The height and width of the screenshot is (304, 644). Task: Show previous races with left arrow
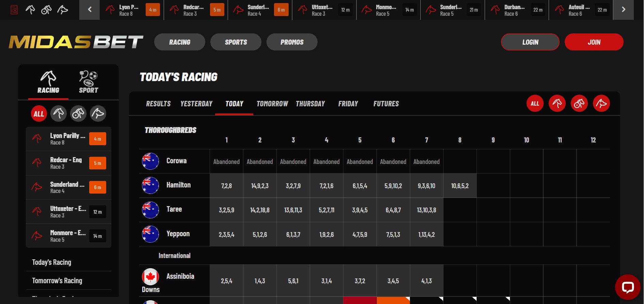[x=90, y=10]
